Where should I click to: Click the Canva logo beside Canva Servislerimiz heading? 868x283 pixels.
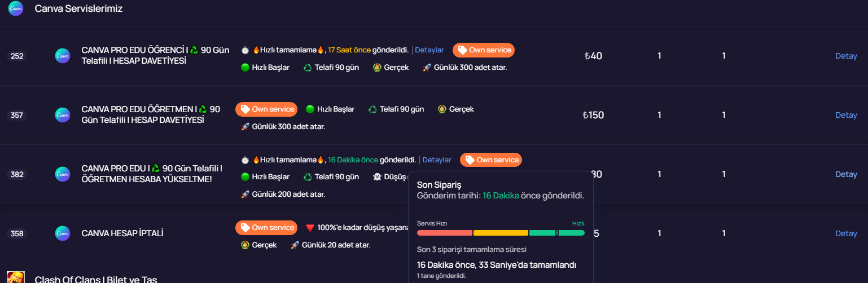[16, 8]
